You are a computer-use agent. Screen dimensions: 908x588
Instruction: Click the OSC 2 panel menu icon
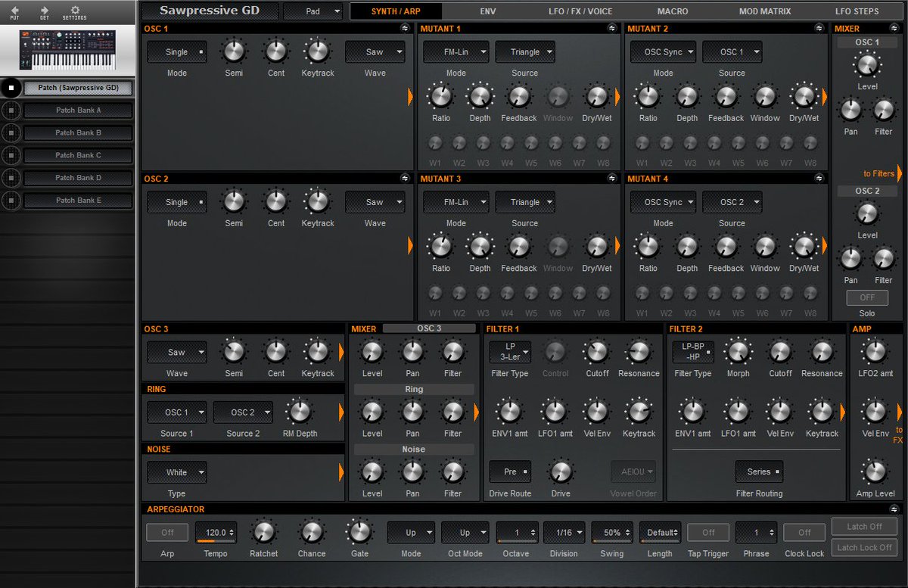405,178
